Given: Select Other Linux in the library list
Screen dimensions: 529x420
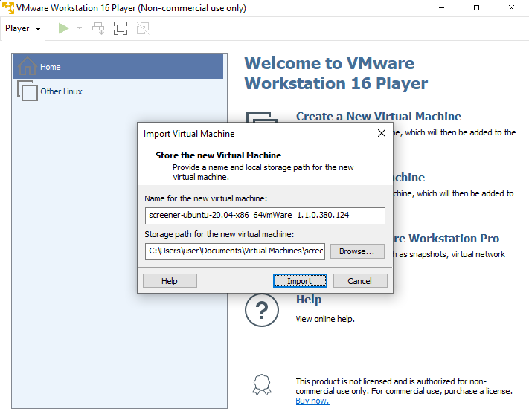Looking at the screenshot, I should pos(61,91).
